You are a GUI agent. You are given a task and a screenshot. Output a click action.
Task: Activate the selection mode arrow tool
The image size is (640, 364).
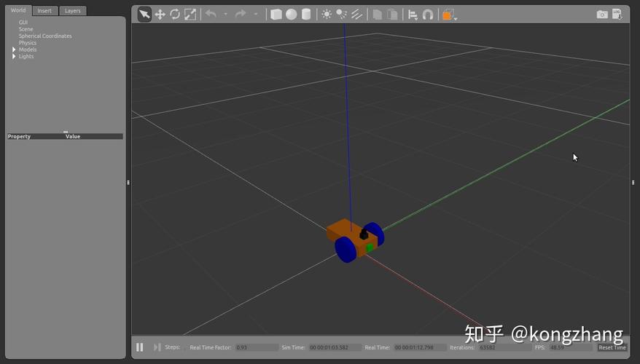(x=144, y=15)
